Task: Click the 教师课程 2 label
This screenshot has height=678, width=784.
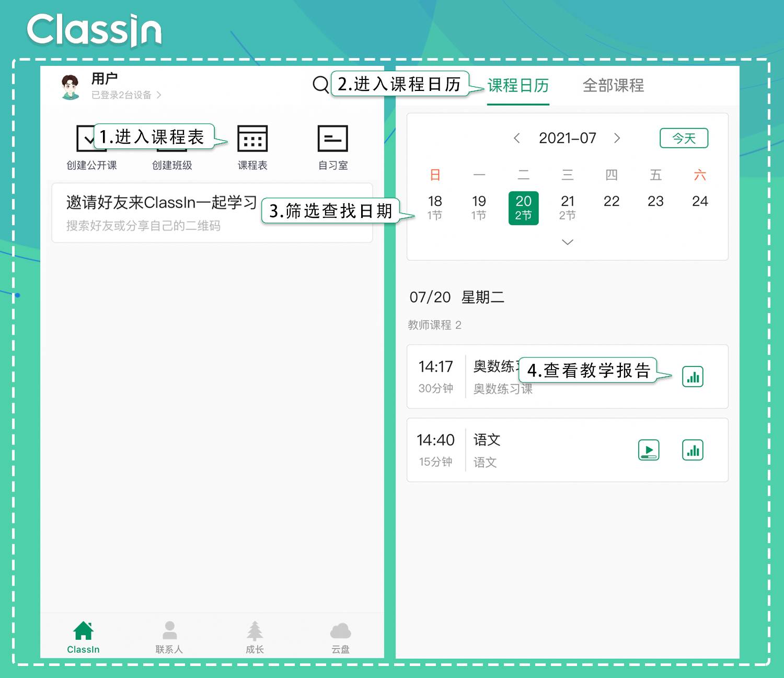Action: click(x=434, y=325)
